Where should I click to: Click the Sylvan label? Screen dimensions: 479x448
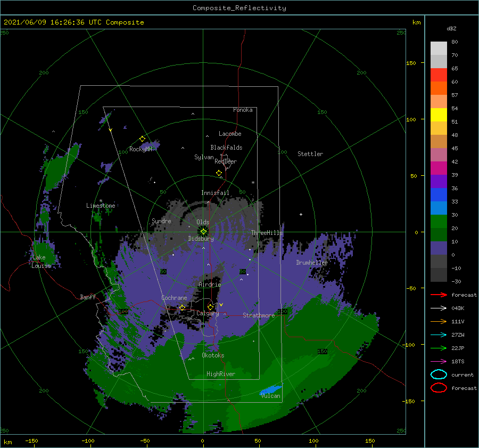204,157
